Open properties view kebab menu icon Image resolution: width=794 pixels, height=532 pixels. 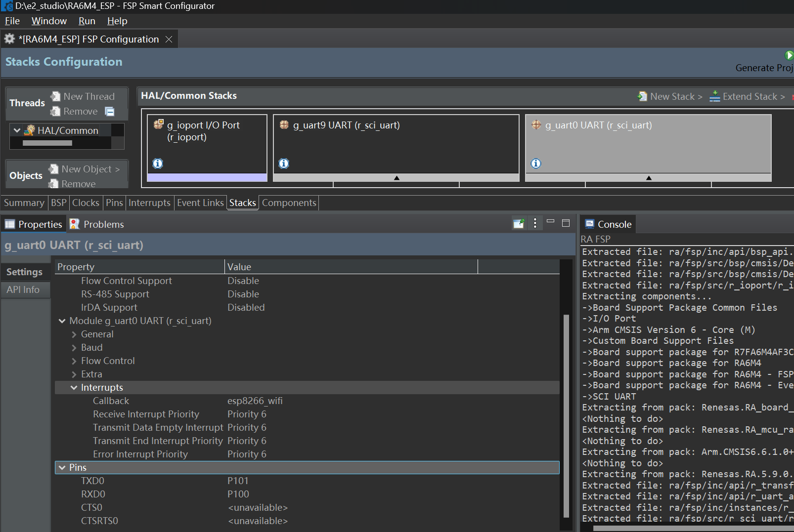tap(535, 223)
